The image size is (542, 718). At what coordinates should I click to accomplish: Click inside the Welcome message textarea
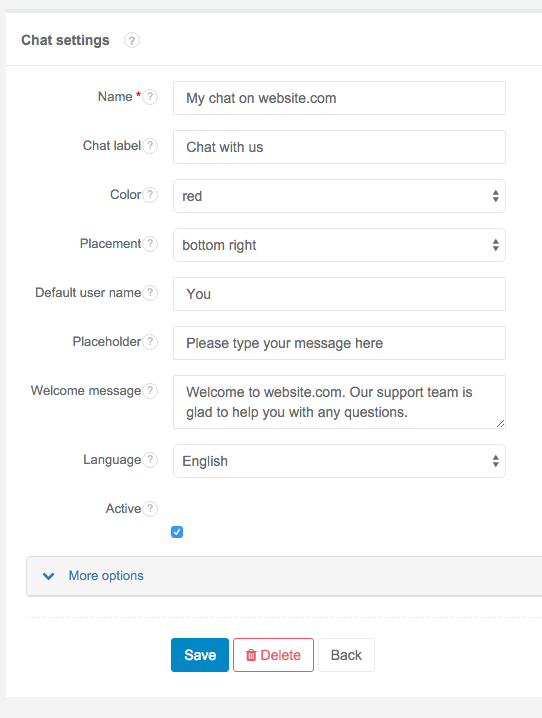coord(339,402)
